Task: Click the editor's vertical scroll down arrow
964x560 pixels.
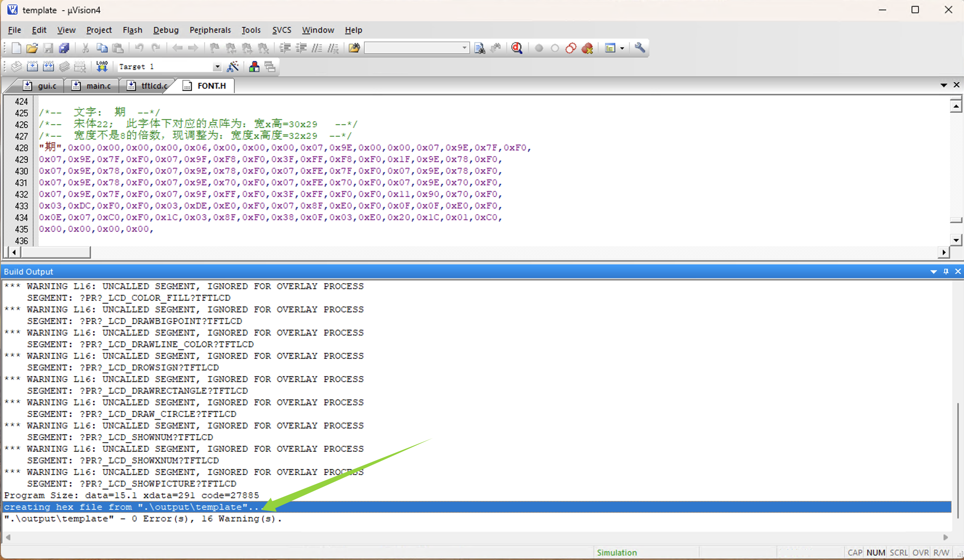Action: [x=956, y=240]
